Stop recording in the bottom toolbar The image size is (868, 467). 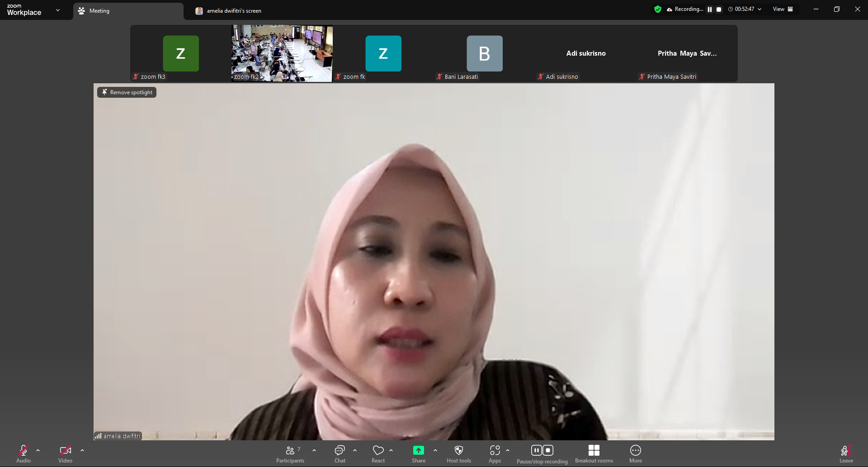tap(548, 450)
